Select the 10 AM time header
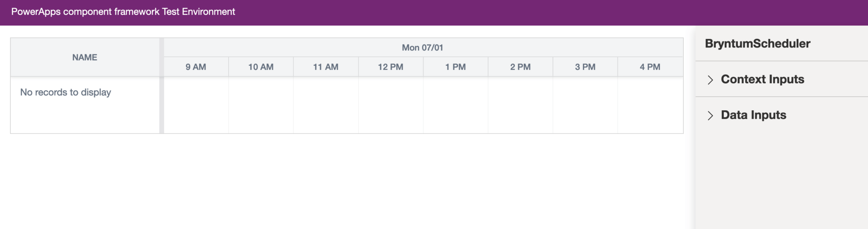The width and height of the screenshot is (868, 229). pyautogui.click(x=261, y=67)
